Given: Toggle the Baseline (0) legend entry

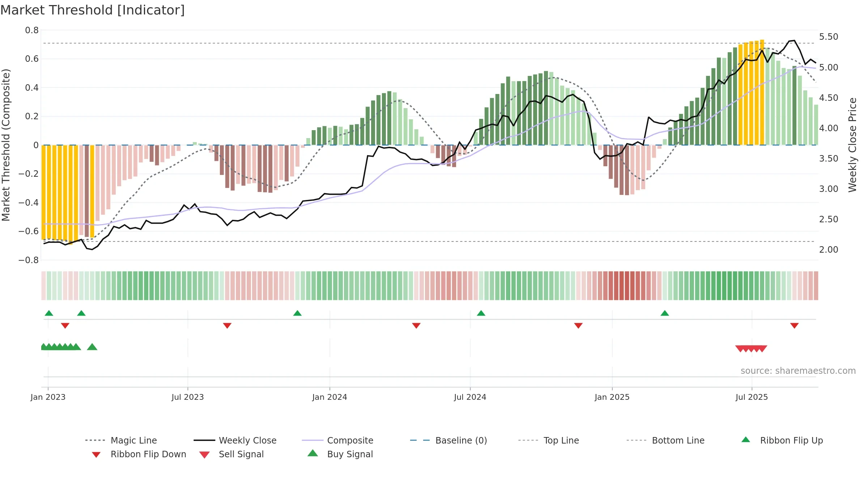Looking at the screenshot, I should click(x=448, y=440).
